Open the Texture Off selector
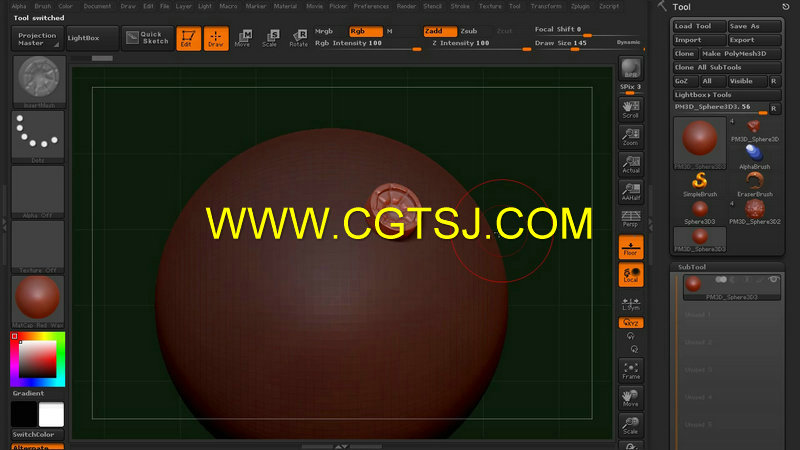Image resolution: width=800 pixels, height=450 pixels. (x=38, y=247)
